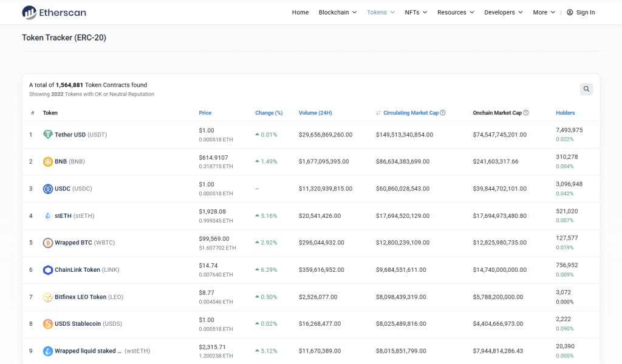This screenshot has height=364, width=622.
Task: Sort by Volume (24H) column header
Action: [315, 113]
